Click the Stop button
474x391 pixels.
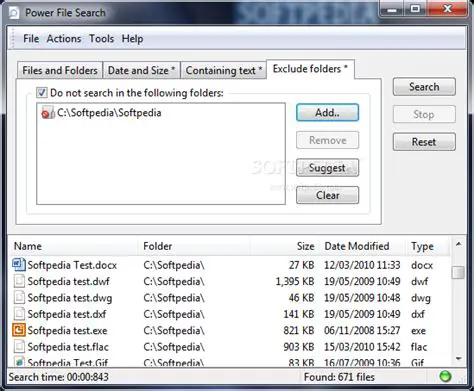(424, 114)
